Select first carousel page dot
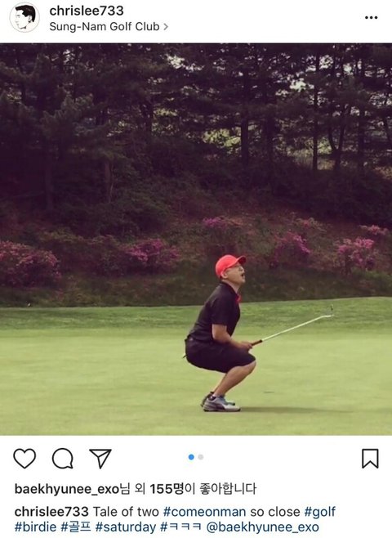 (191, 457)
